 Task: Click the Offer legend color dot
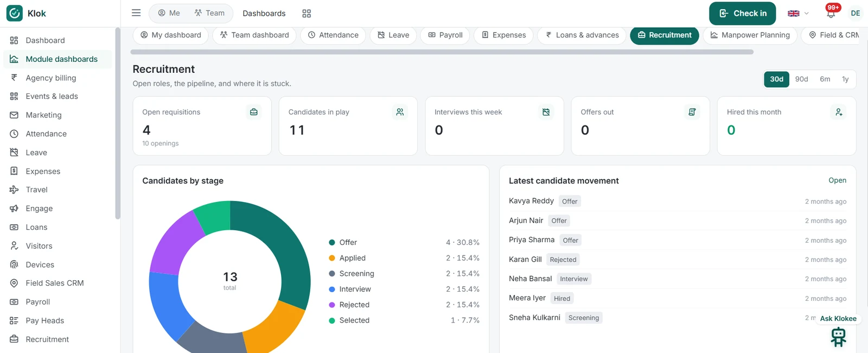[x=332, y=242]
